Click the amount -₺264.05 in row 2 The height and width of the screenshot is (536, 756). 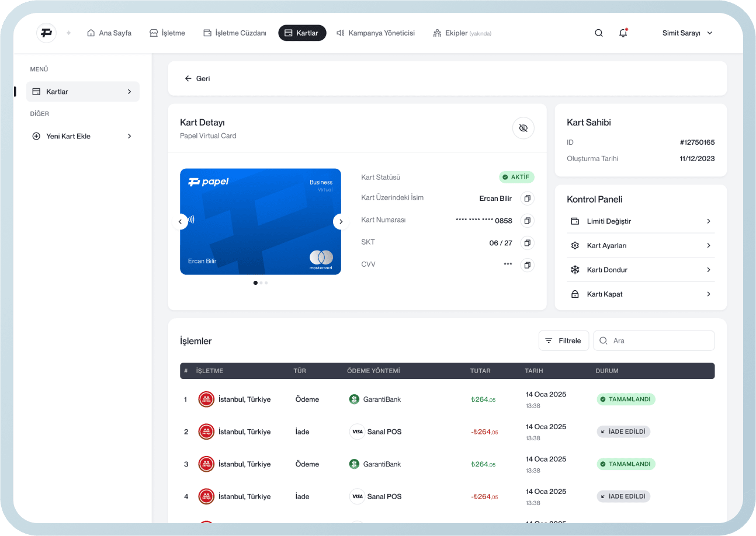(484, 432)
